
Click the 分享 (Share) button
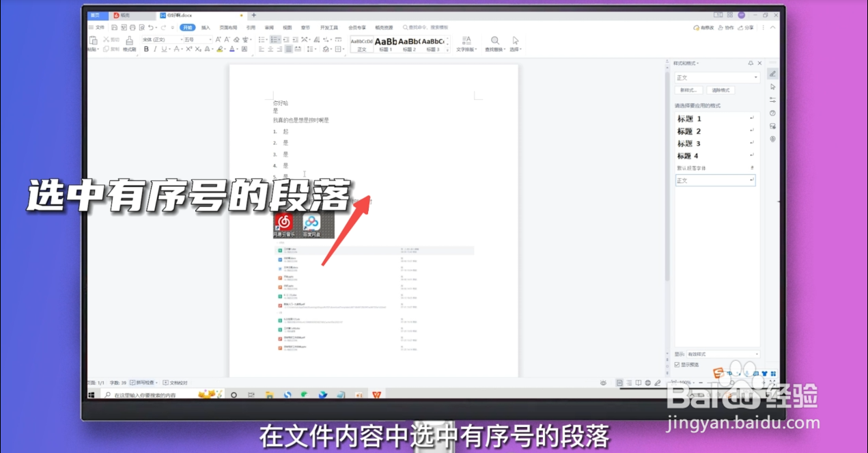[747, 27]
